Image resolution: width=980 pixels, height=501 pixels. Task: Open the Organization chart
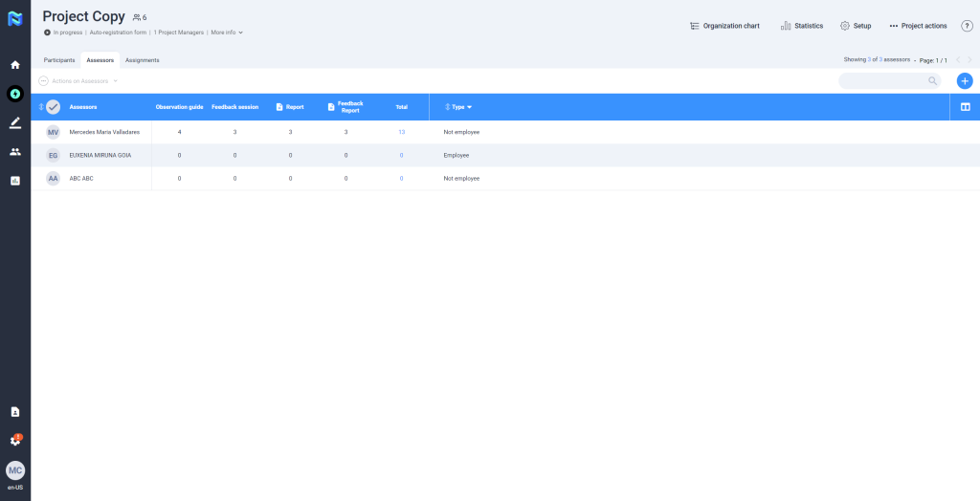[x=724, y=26]
